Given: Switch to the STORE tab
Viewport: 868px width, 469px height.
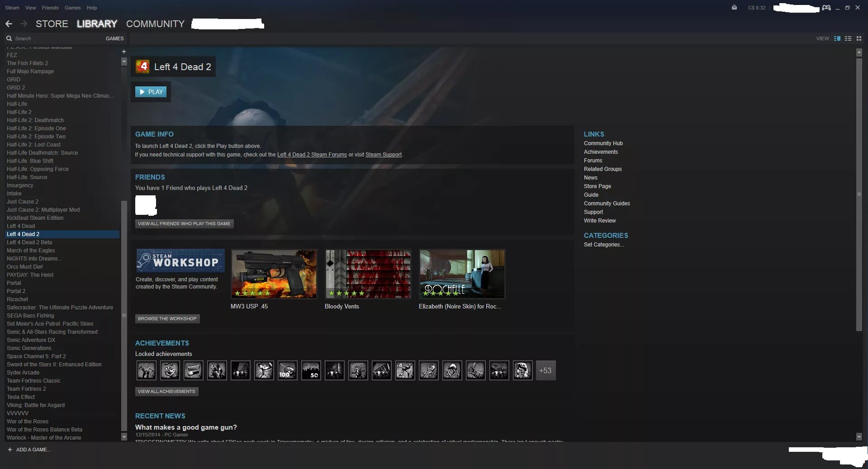Looking at the screenshot, I should pyautogui.click(x=52, y=24).
